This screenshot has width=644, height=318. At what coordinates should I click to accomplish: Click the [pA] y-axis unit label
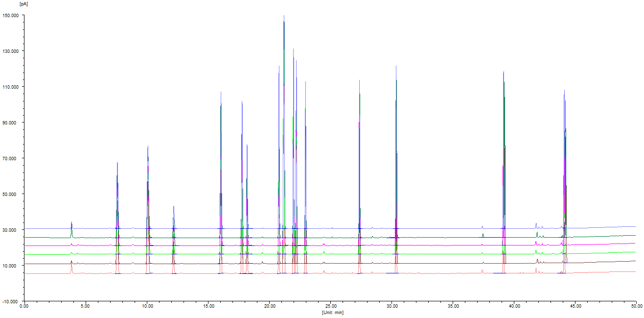pyautogui.click(x=23, y=3)
